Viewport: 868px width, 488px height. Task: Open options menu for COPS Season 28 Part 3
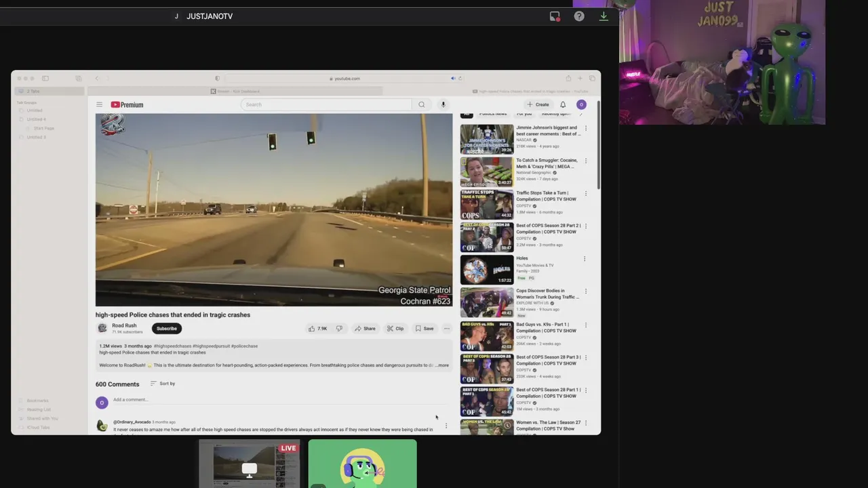tap(586, 357)
